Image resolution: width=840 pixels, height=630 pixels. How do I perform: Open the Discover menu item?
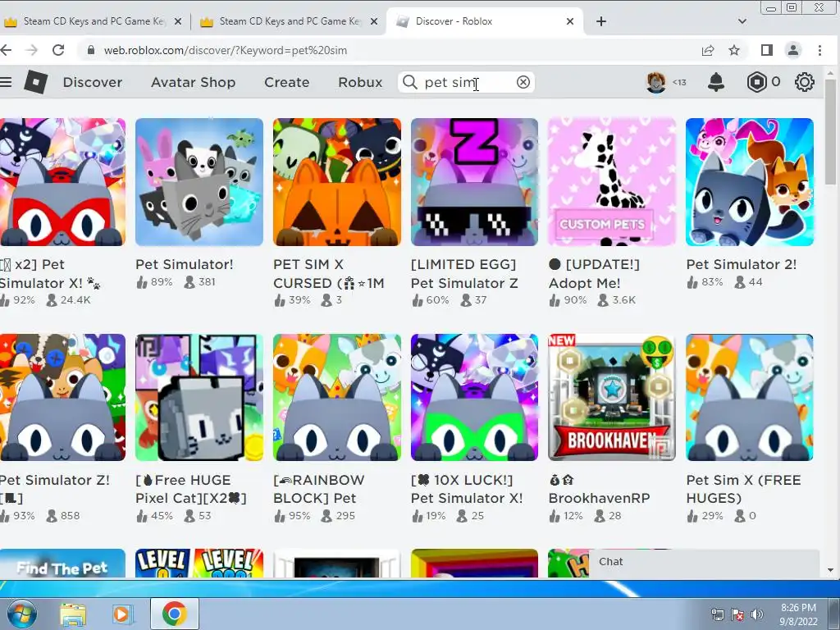92,82
